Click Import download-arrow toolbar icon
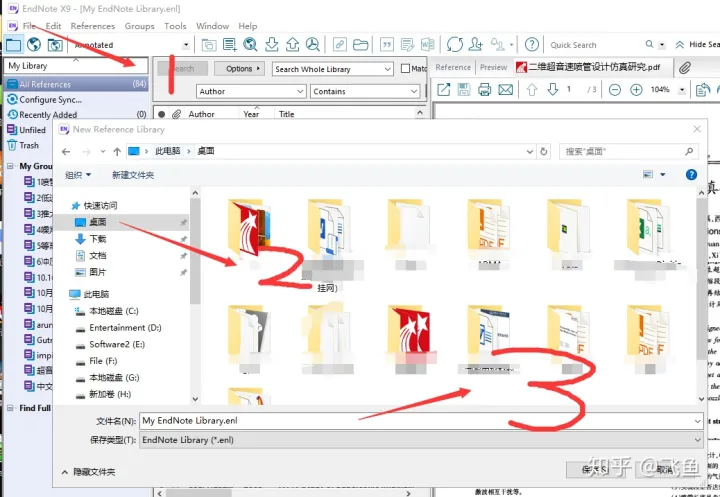The image size is (720, 497). pyautogui.click(x=271, y=45)
